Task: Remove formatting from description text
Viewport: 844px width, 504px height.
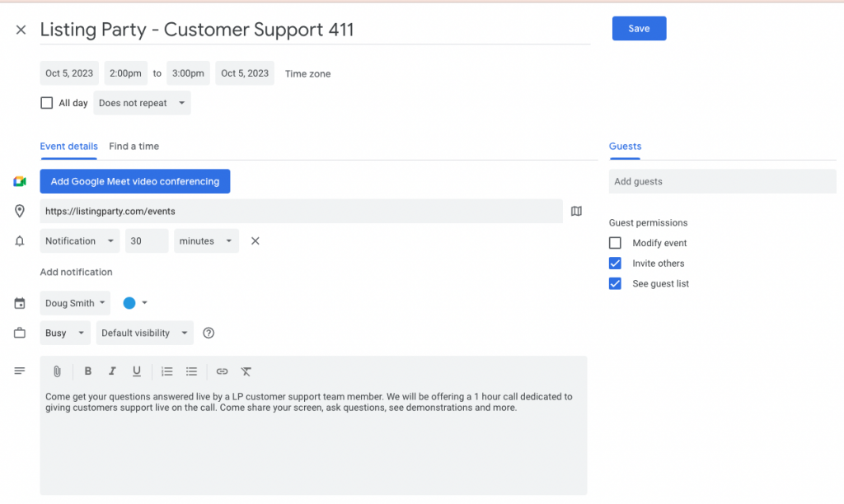Action: tap(246, 371)
